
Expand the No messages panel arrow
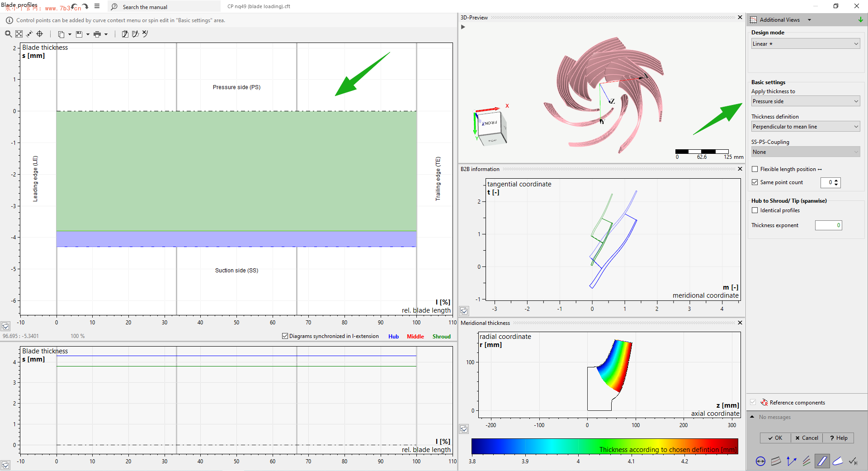point(752,417)
